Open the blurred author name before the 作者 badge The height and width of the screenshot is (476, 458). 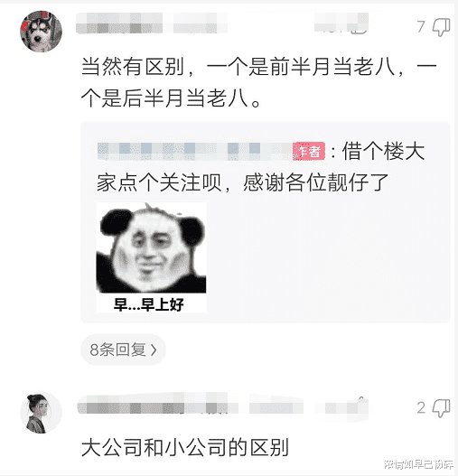tap(195, 151)
